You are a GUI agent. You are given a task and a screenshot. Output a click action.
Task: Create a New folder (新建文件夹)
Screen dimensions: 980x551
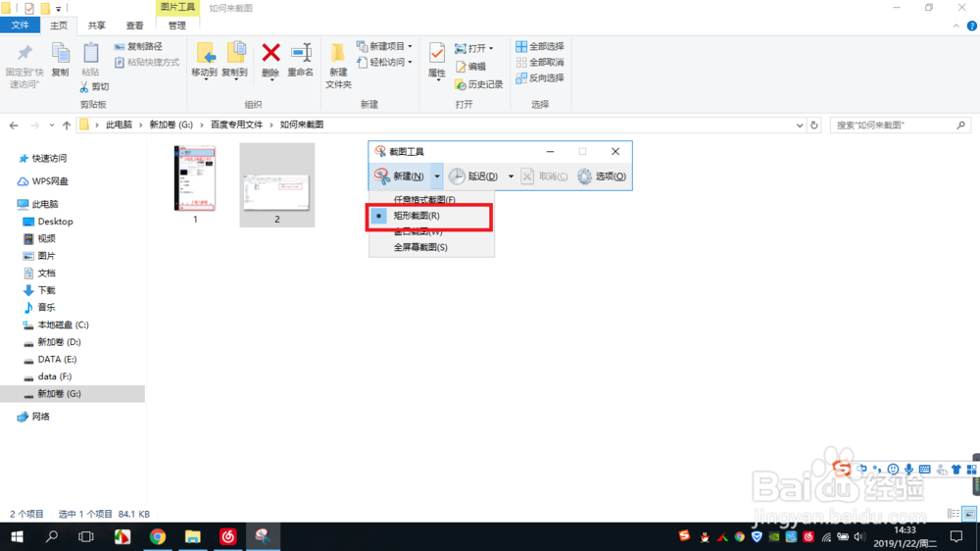338,65
